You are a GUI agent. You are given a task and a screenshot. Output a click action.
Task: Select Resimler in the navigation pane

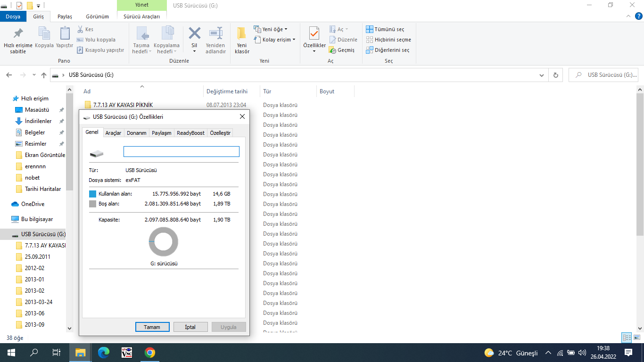click(x=36, y=144)
